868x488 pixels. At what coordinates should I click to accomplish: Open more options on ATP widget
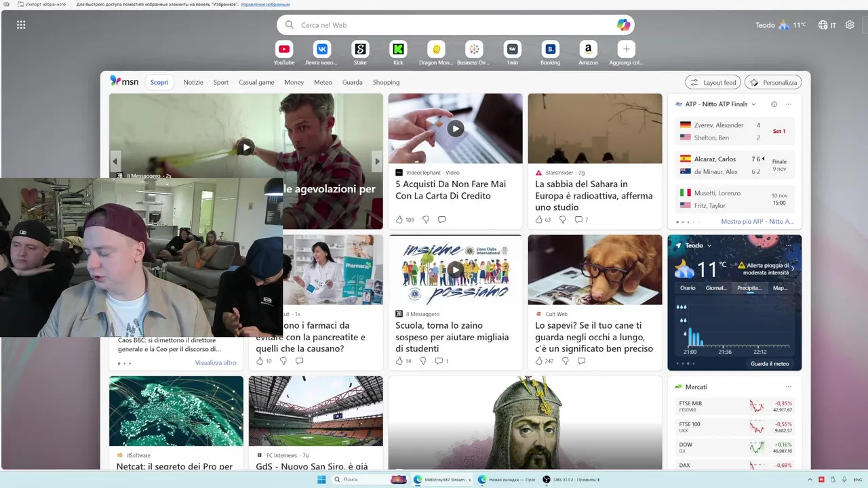coord(788,104)
